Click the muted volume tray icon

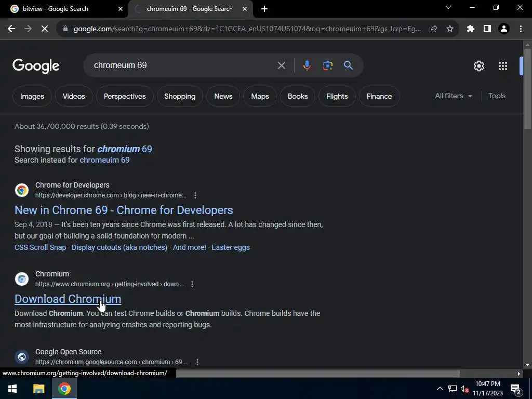pyautogui.click(x=464, y=389)
